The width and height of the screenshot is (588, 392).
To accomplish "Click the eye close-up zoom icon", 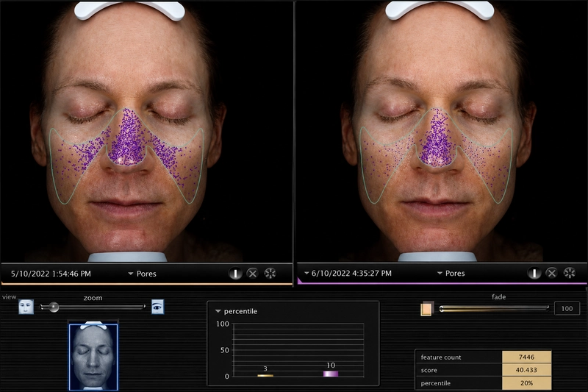I will pyautogui.click(x=157, y=307).
